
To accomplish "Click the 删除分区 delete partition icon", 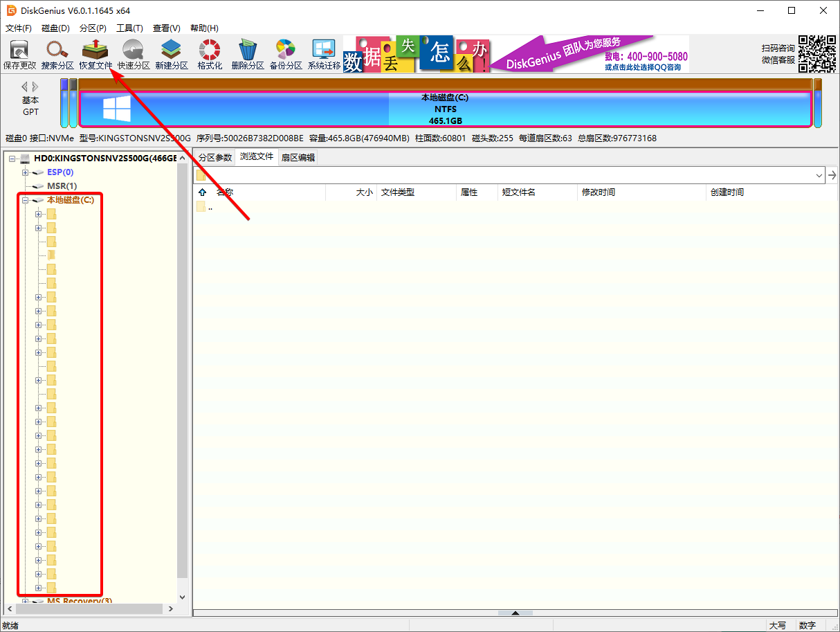I will (248, 55).
